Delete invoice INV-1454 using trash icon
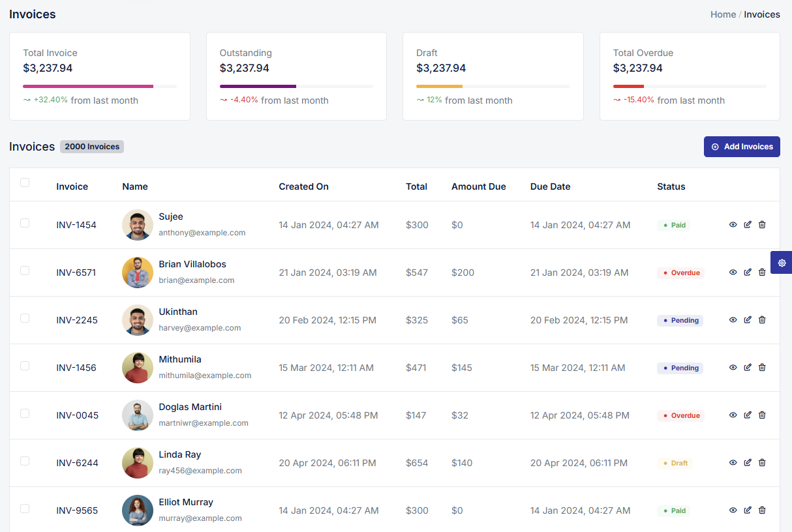This screenshot has width=792, height=532. tap(762, 224)
